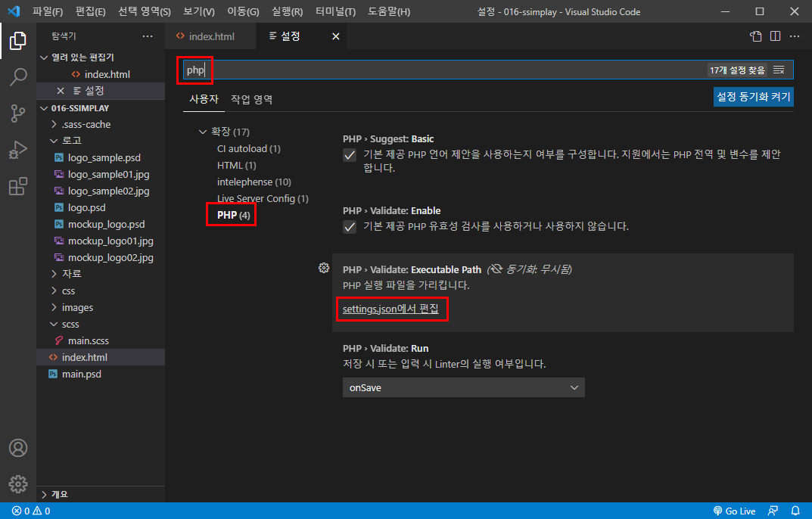Screen dimensions: 812x519
Task: Select Live Server Config (1) category
Action: pyautogui.click(x=263, y=198)
